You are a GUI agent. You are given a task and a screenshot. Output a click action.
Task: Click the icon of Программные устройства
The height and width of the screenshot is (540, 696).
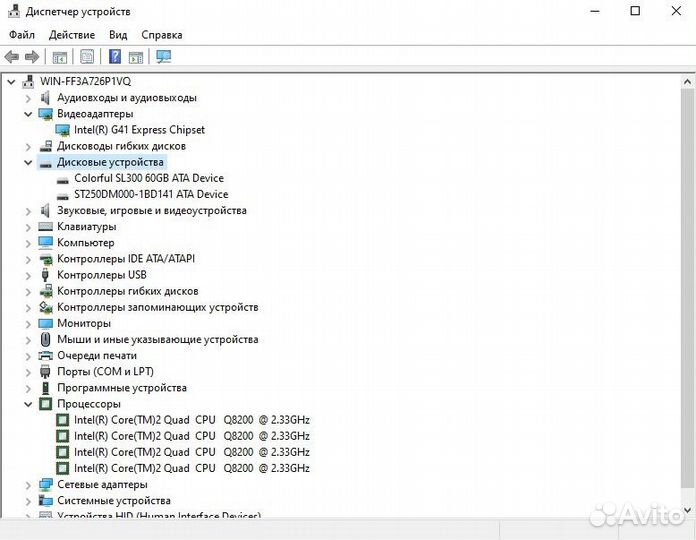tap(45, 388)
